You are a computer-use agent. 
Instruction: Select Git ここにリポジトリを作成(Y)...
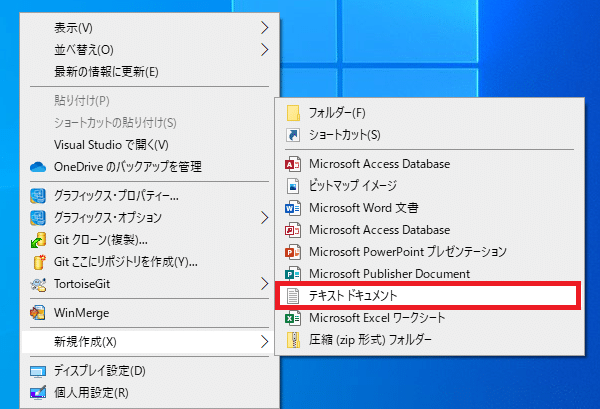(x=150, y=262)
